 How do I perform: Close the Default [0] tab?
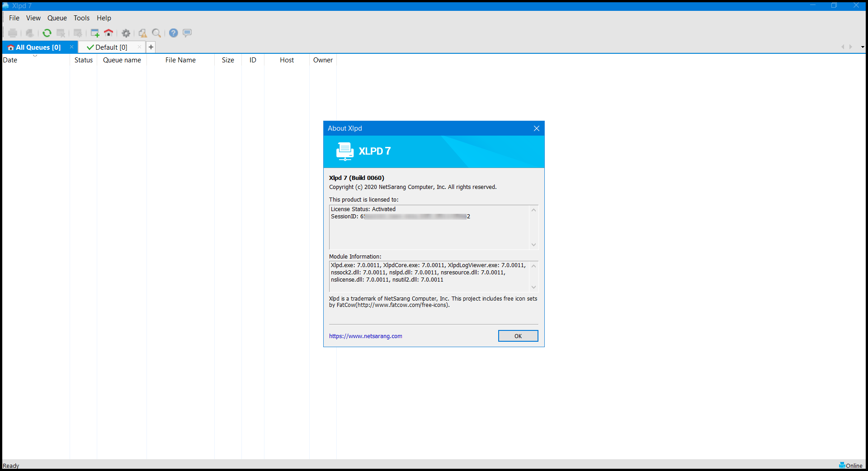[x=139, y=47]
